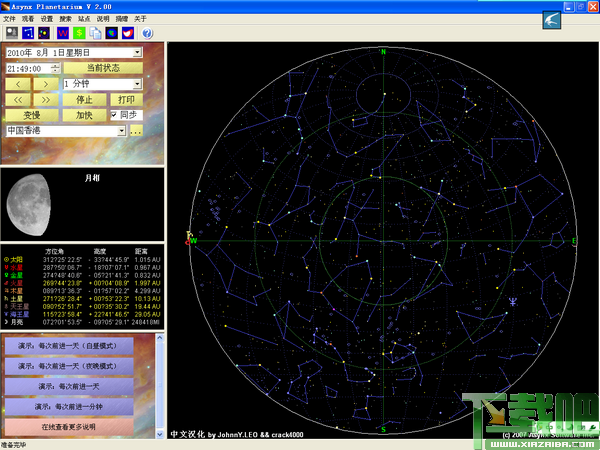Click the moon-and-tree landscape toolbar icon
Screen dimensions: 600x450
click(x=12, y=33)
